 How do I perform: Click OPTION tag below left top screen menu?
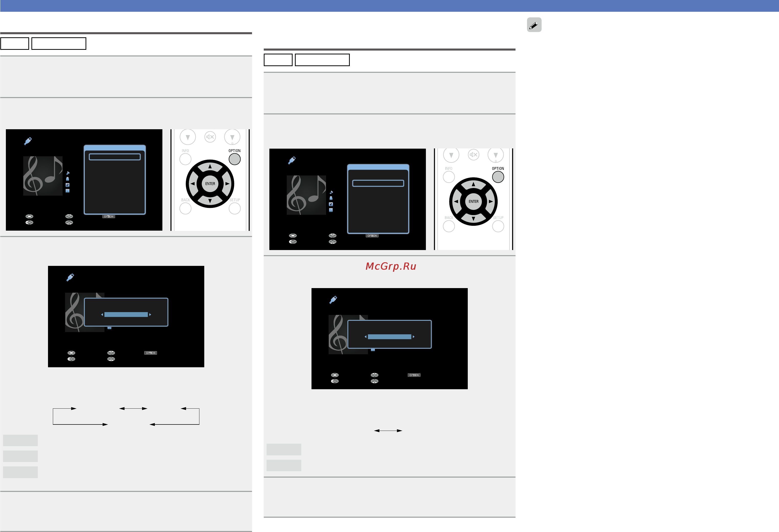109,217
